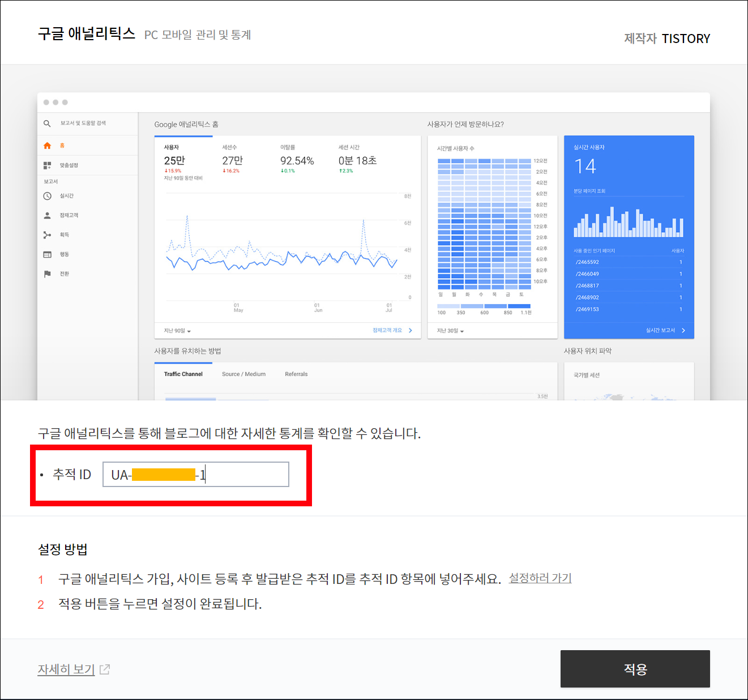Select the Referrals tab
This screenshot has width=748, height=700.
click(x=296, y=374)
